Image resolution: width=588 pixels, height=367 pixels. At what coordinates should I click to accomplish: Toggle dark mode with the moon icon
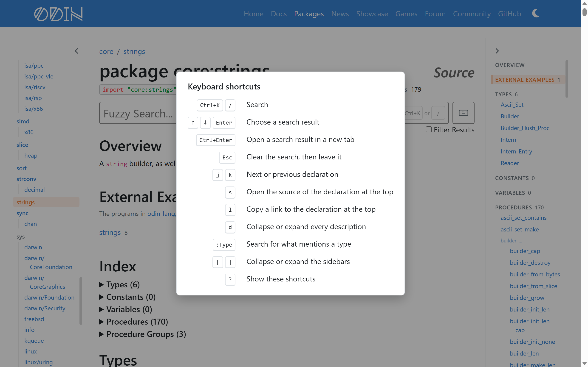pos(536,13)
